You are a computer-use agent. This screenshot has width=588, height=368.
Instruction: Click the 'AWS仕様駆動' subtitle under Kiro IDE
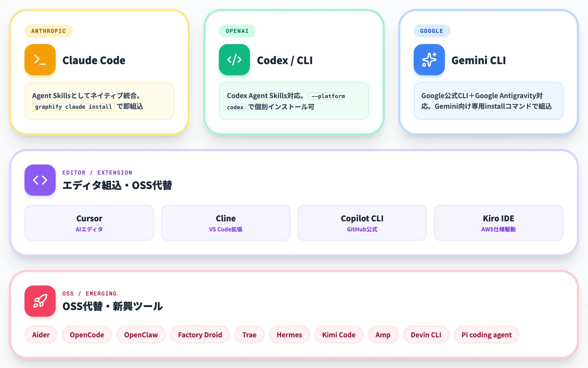(499, 229)
